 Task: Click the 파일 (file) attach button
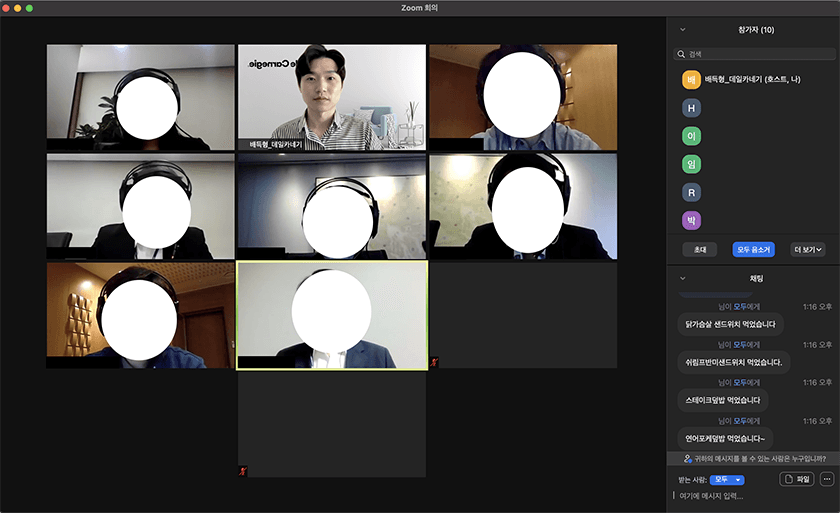(797, 479)
